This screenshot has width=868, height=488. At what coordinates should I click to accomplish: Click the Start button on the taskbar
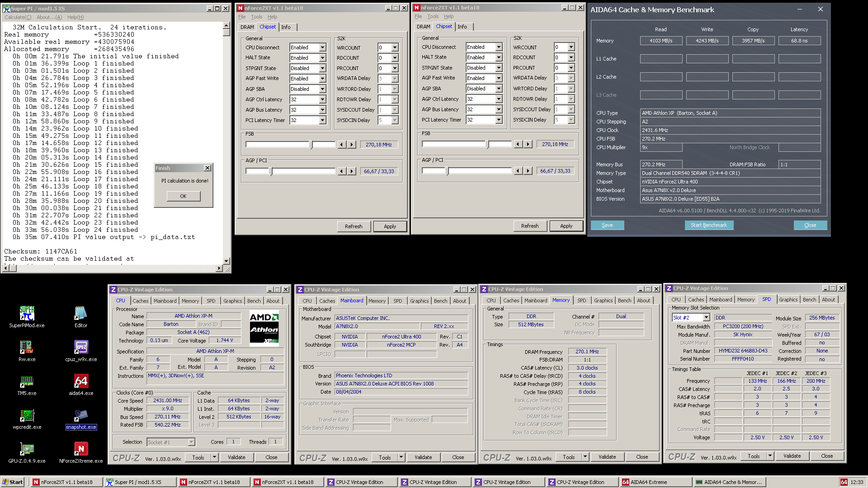(x=13, y=482)
